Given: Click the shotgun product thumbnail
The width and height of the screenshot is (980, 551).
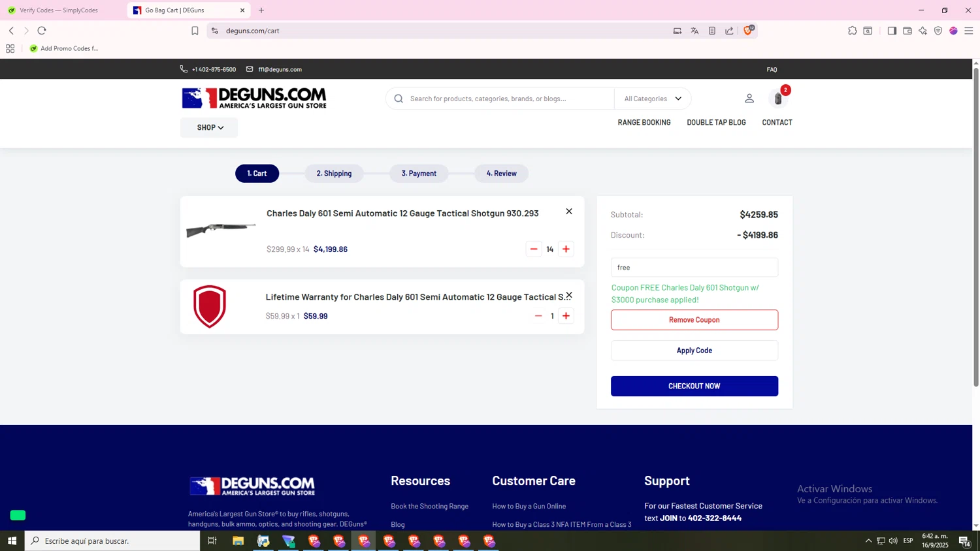Looking at the screenshot, I should [221, 228].
